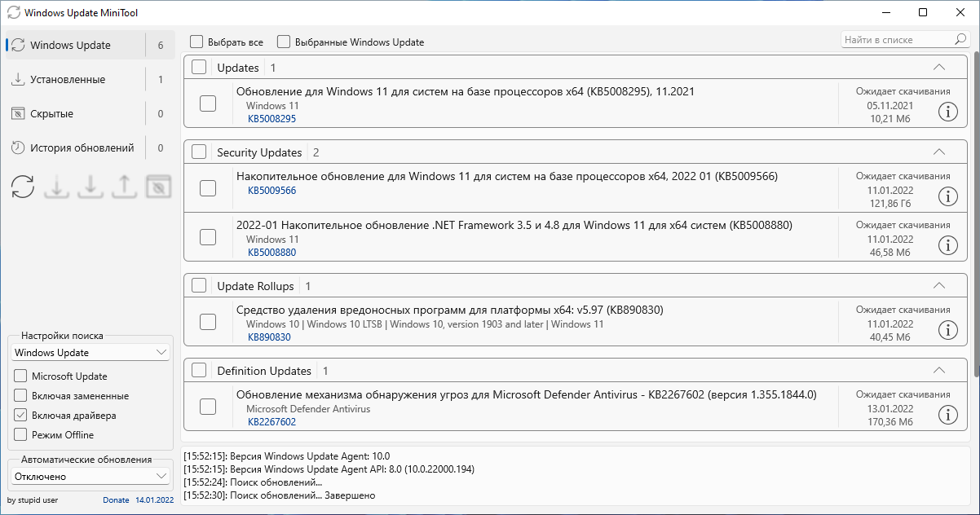Open info for the KB890830 malware removal tool
980x515 pixels.
point(947,330)
